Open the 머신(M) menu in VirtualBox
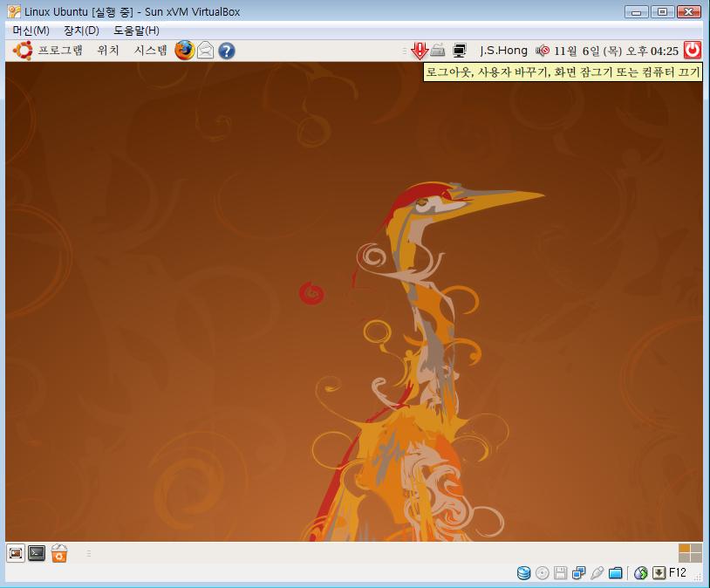Viewport: 710px width, 588px height. (x=31, y=31)
